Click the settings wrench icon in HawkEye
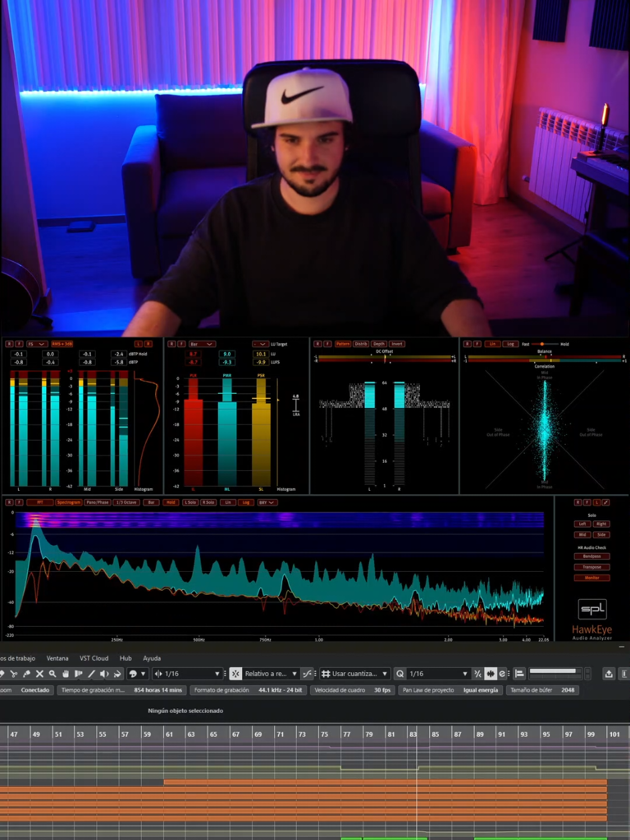The height and width of the screenshot is (840, 630). [x=606, y=502]
